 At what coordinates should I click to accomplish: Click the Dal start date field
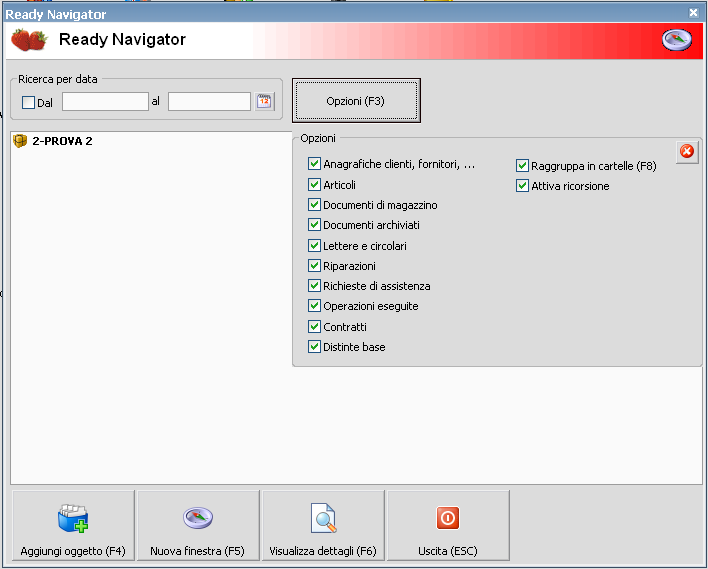pos(105,102)
